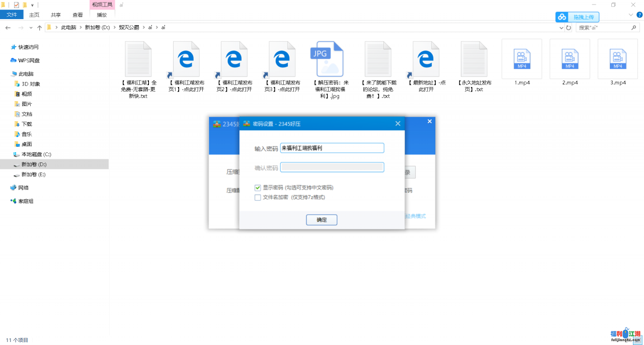Refresh the current folder view
The image size is (644, 345).
click(x=569, y=28)
